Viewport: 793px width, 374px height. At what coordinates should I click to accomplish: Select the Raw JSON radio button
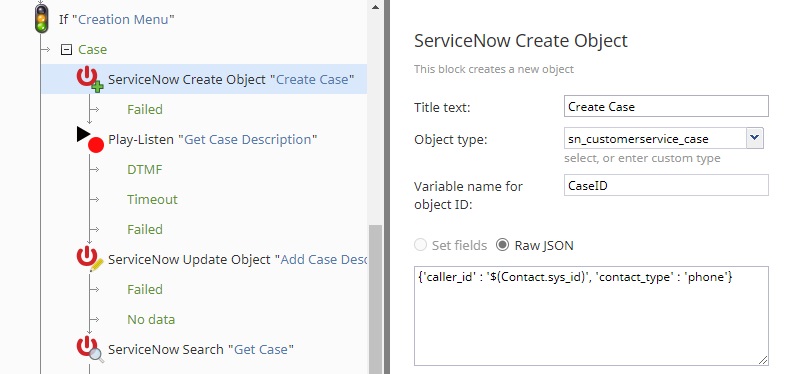click(x=502, y=245)
